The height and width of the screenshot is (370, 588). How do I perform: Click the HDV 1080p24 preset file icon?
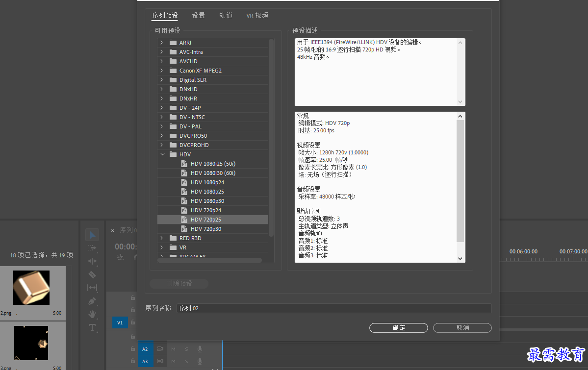tap(184, 183)
